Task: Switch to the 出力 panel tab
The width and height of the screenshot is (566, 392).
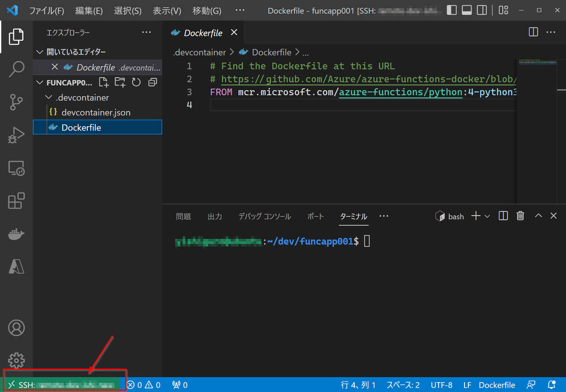Action: tap(215, 216)
